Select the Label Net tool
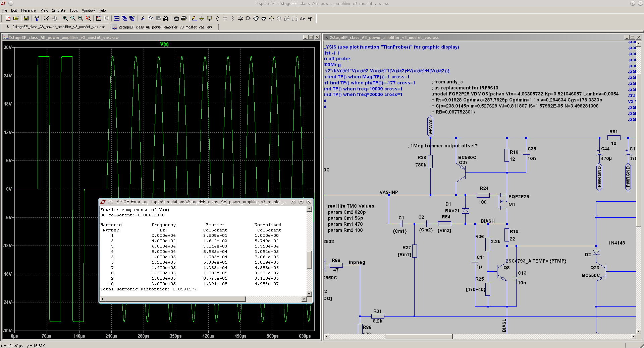 point(209,18)
